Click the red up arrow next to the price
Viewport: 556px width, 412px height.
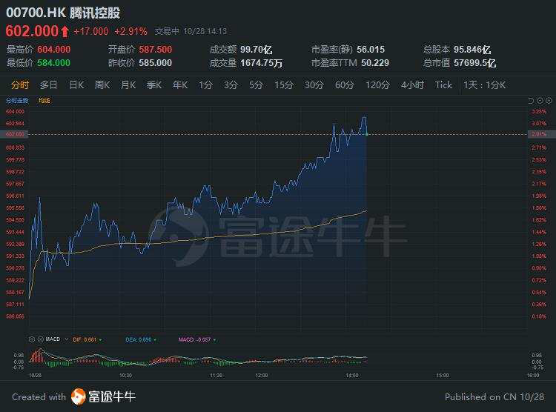pos(65,32)
